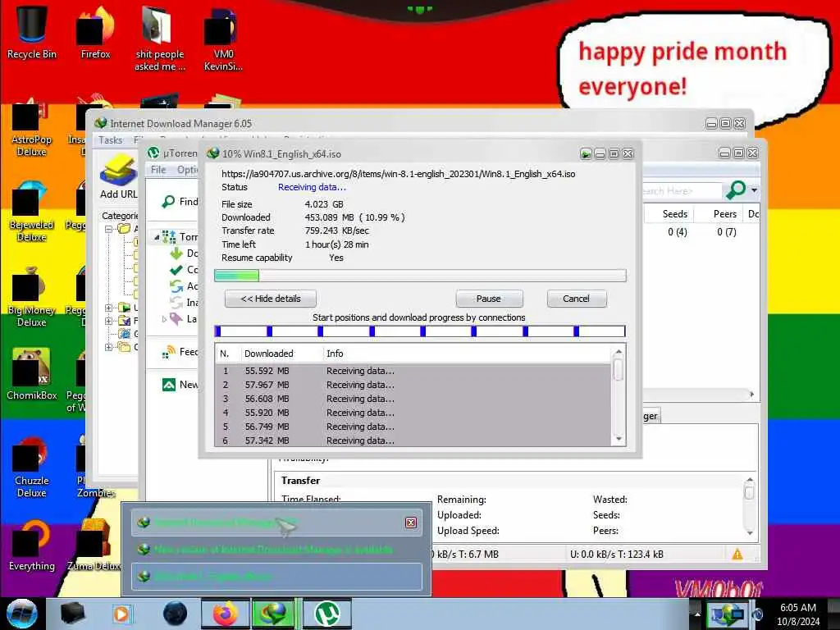The height and width of the screenshot is (630, 840).
Task: Select the green Downloading arrow in uTorrent sidebar
Action: 176,253
